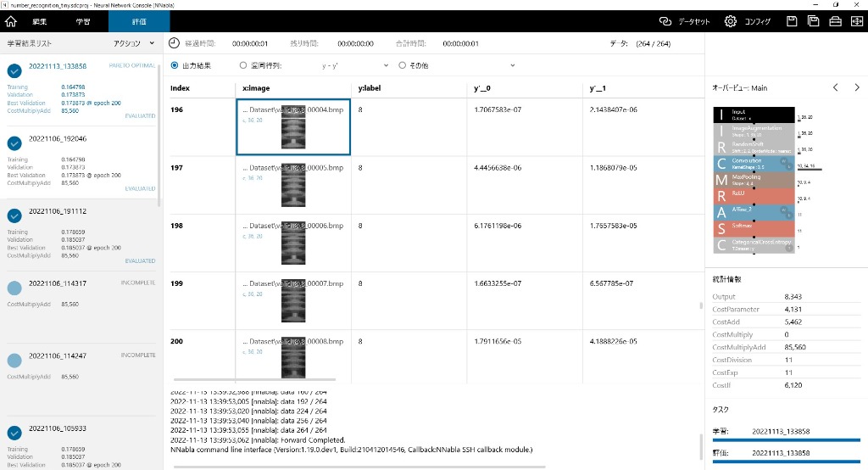
Task: Select checkmark of result 20221106_105933
Action: click(x=14, y=433)
